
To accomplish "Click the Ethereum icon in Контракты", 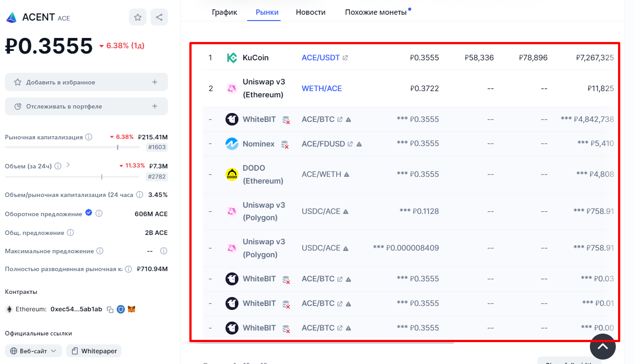I will click(x=9, y=309).
